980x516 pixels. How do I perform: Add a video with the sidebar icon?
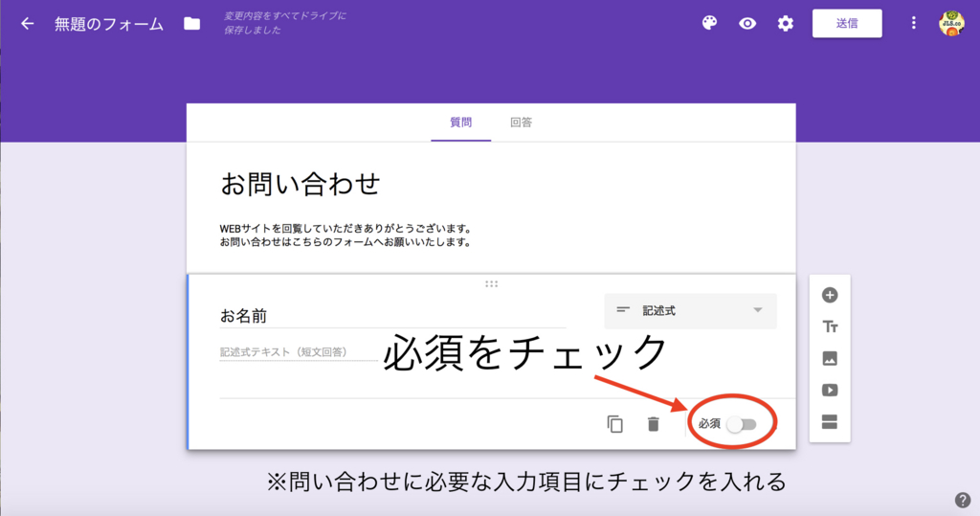830,391
